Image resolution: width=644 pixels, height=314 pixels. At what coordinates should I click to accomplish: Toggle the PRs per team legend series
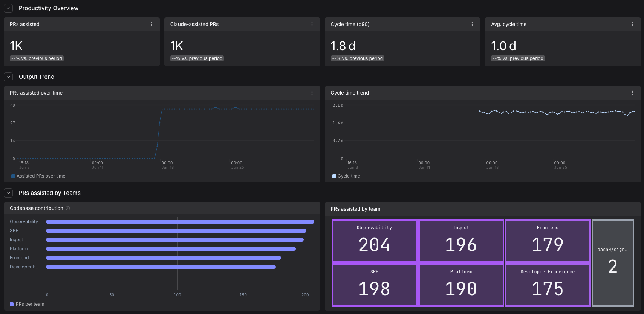pos(27,304)
